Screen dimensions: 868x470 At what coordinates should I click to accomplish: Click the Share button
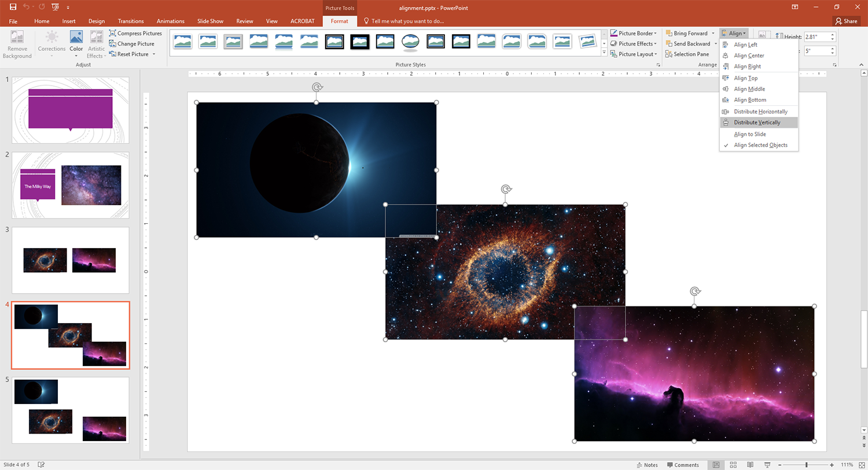click(x=846, y=21)
